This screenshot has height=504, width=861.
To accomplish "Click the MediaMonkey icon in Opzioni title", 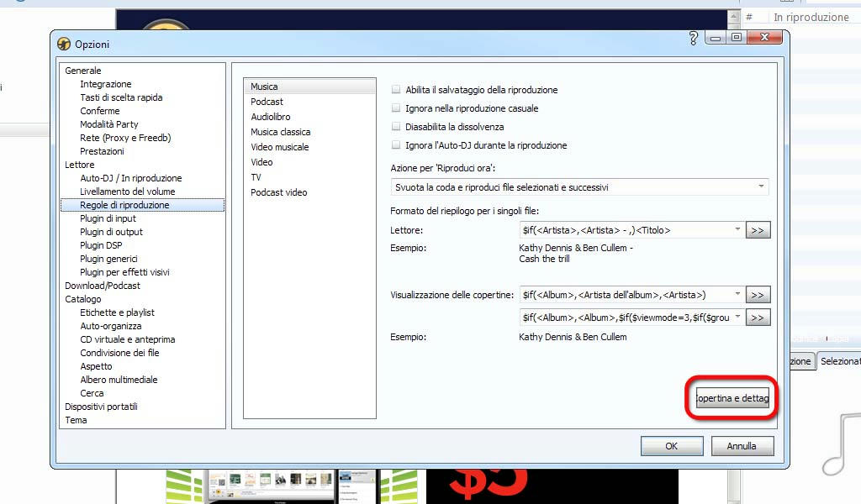I will click(x=64, y=44).
